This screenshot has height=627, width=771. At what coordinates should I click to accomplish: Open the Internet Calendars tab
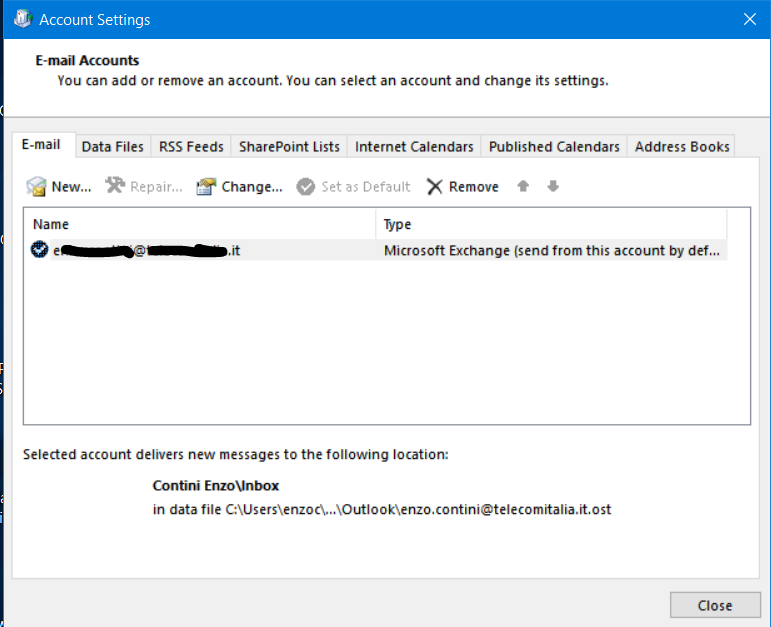414,147
